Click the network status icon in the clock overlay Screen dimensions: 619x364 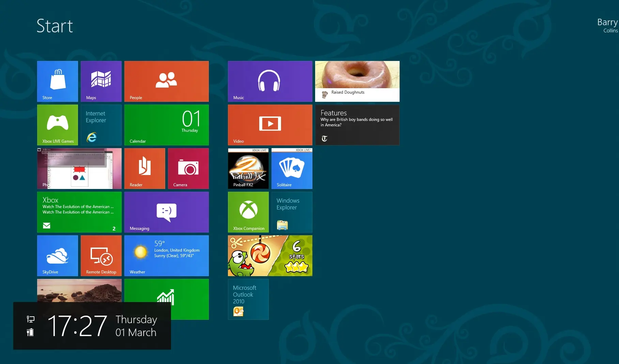coord(31,319)
